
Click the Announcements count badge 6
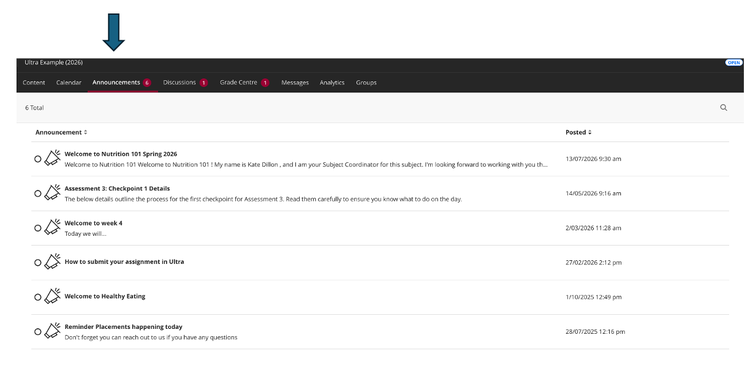pos(147,83)
